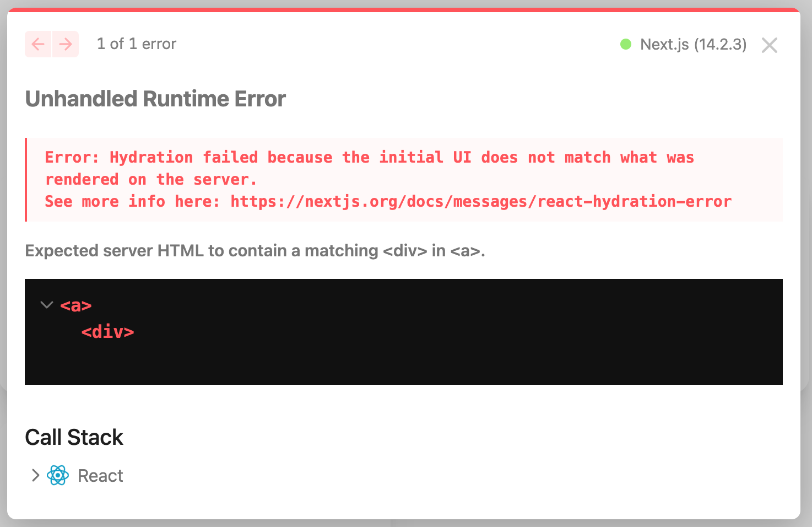The height and width of the screenshot is (527, 812).
Task: Click the Next.js (14.2.3) version label
Action: [x=694, y=44]
